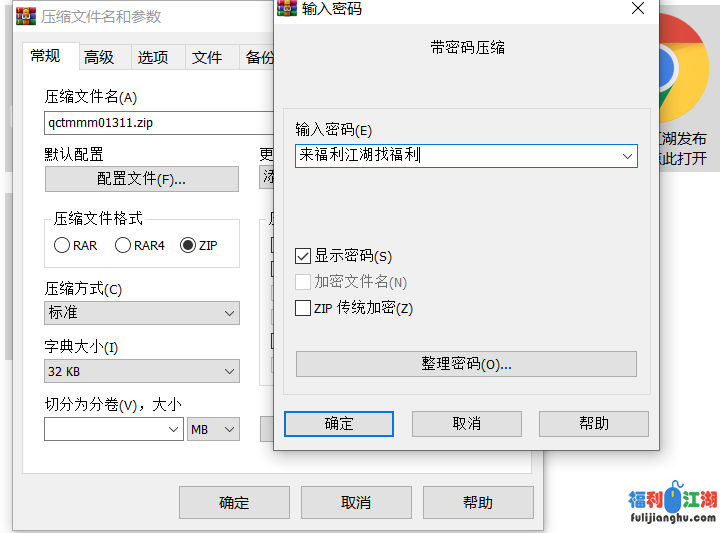Viewport: 728px width, 533px height.
Task: Click the 配置文件 button
Action: pos(142,179)
